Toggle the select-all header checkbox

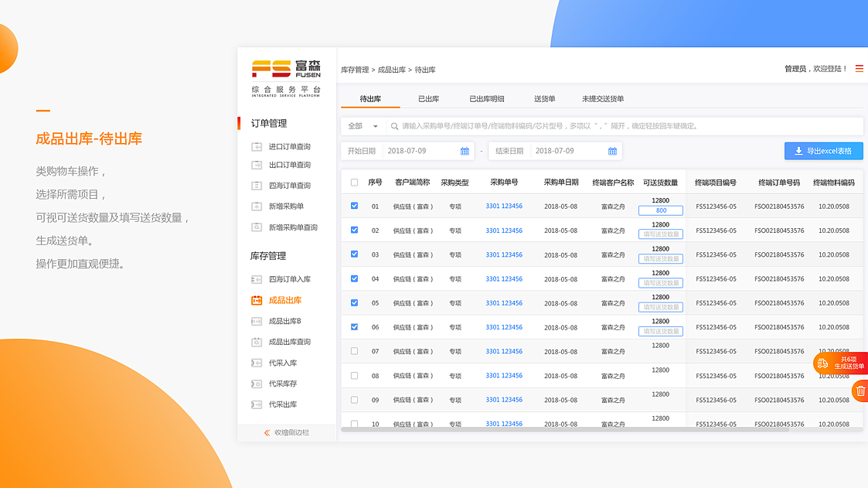point(354,183)
